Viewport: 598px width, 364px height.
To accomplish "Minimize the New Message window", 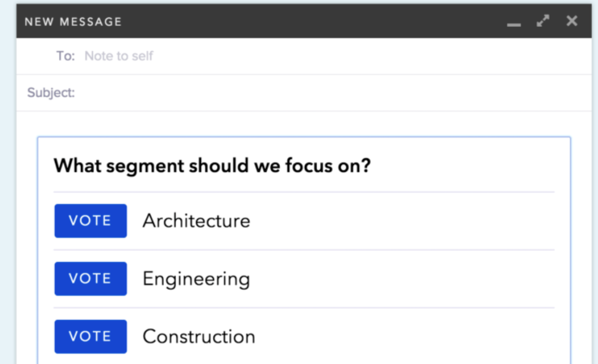I will click(x=514, y=22).
